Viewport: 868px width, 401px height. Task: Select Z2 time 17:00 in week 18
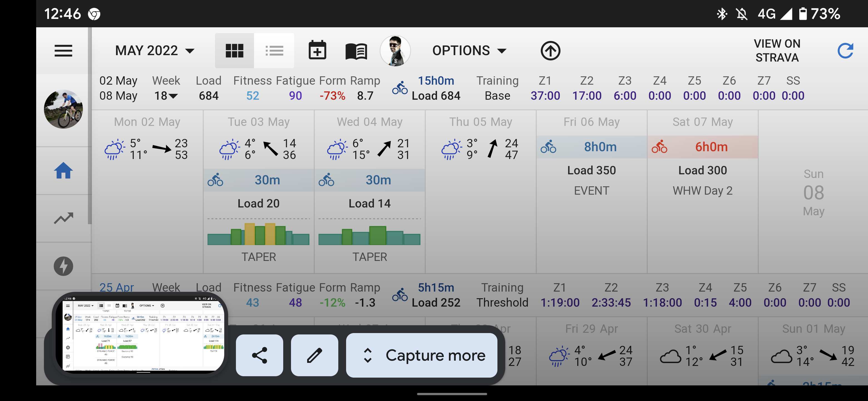pyautogui.click(x=587, y=96)
